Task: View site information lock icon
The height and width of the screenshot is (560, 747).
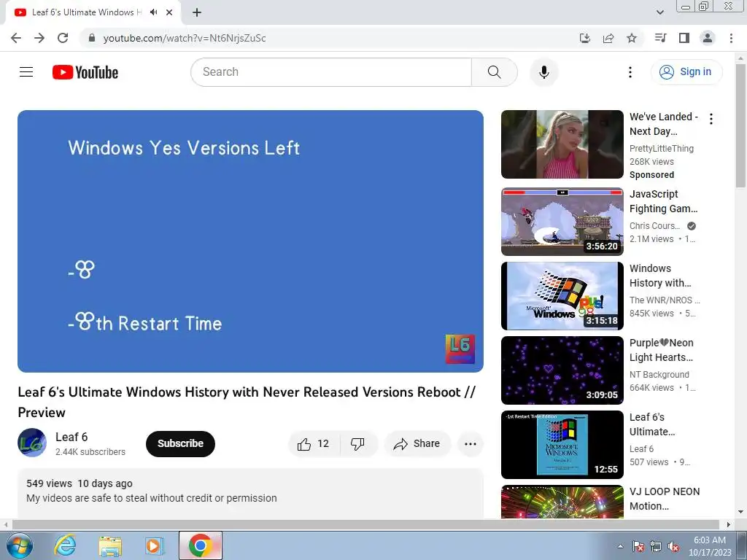Action: (92, 38)
